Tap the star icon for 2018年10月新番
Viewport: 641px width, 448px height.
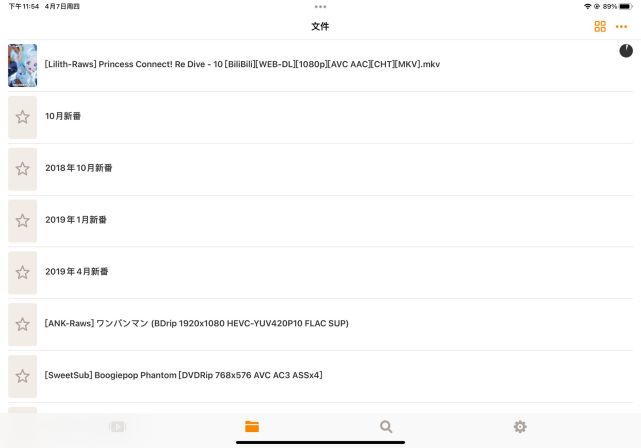coord(22,169)
